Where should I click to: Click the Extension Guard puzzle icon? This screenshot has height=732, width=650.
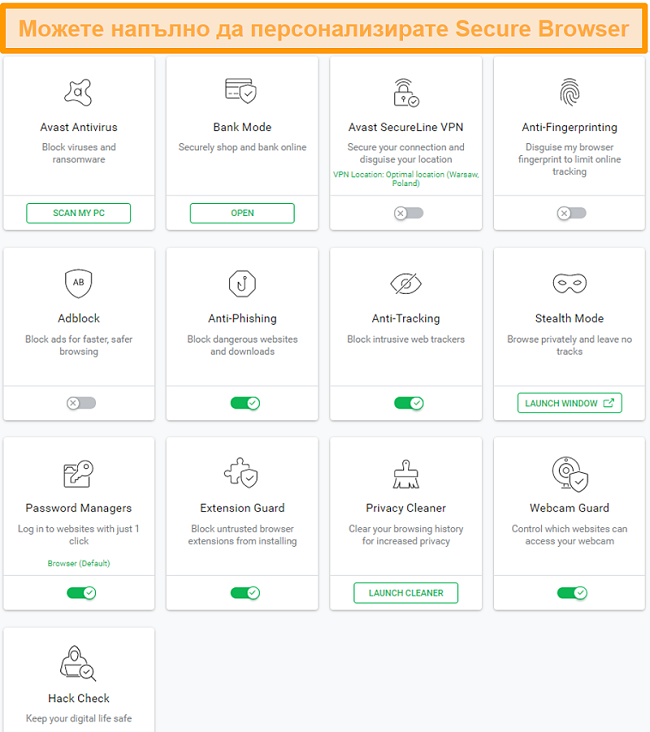(x=241, y=472)
